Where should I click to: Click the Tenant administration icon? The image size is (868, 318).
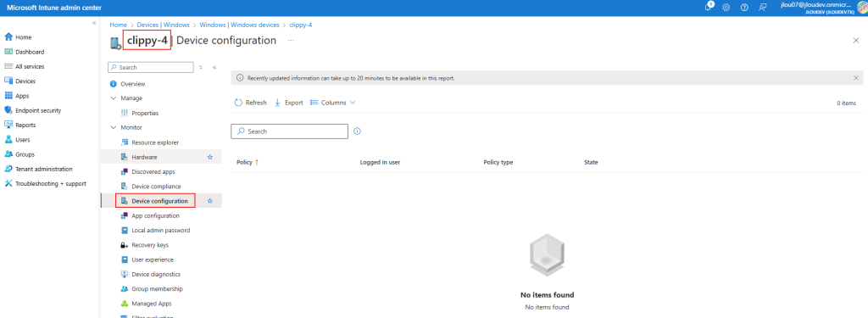8,169
